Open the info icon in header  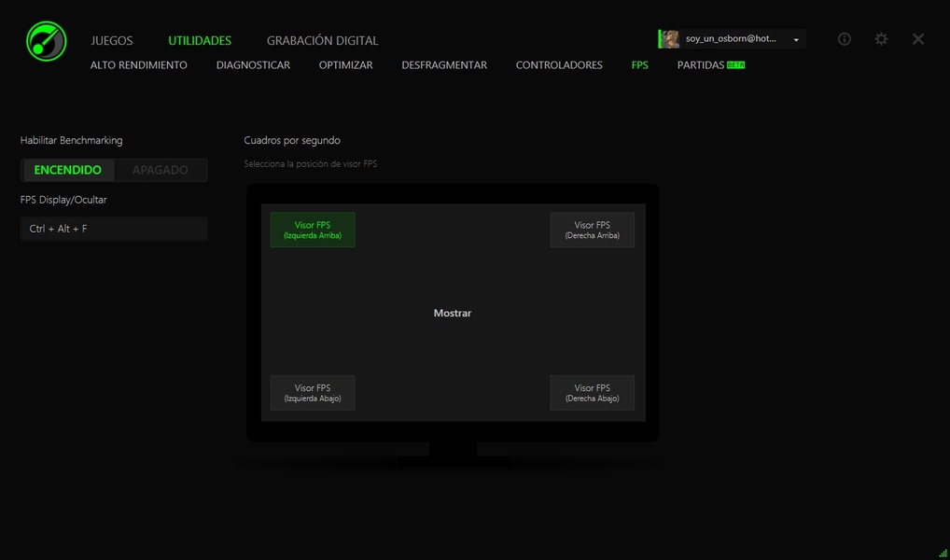pos(844,39)
